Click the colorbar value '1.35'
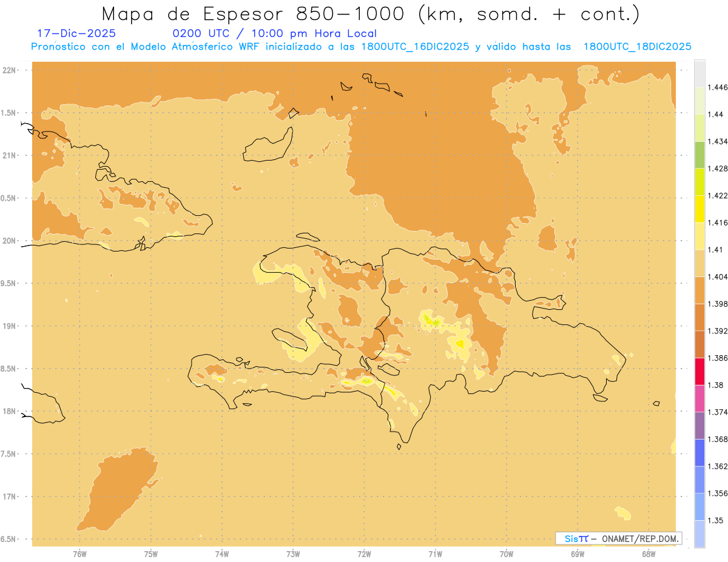Screen dimensions: 728x562 pos(715,520)
